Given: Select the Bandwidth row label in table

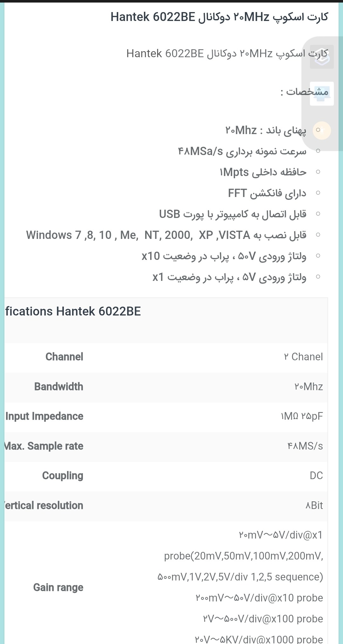Looking at the screenshot, I should pyautogui.click(x=59, y=387).
